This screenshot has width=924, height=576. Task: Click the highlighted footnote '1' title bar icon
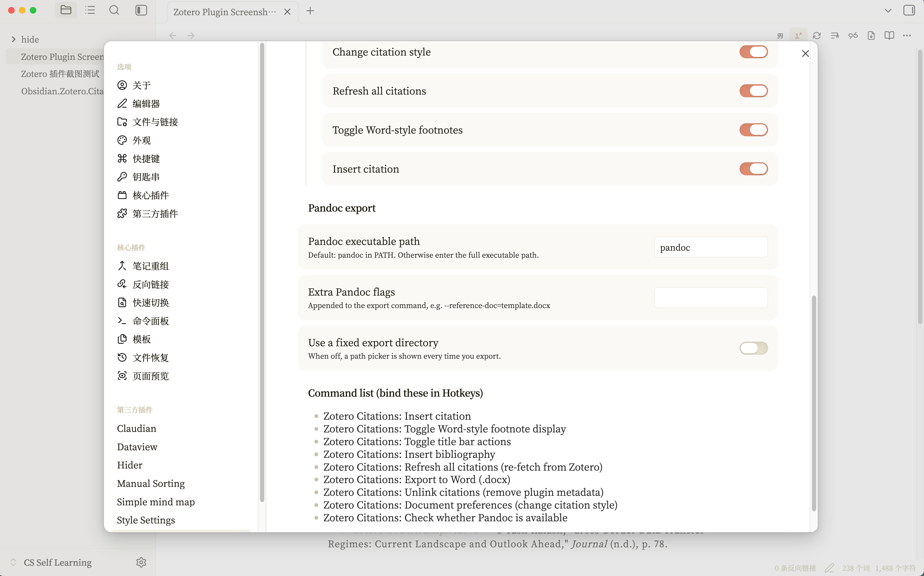[798, 35]
